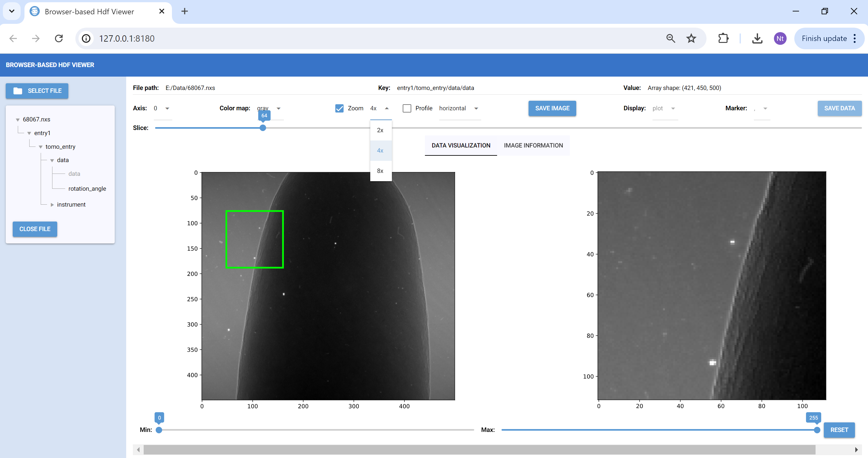The height and width of the screenshot is (458, 868).
Task: Click the Browser-Based HDF Viewer header title
Action: (x=50, y=65)
